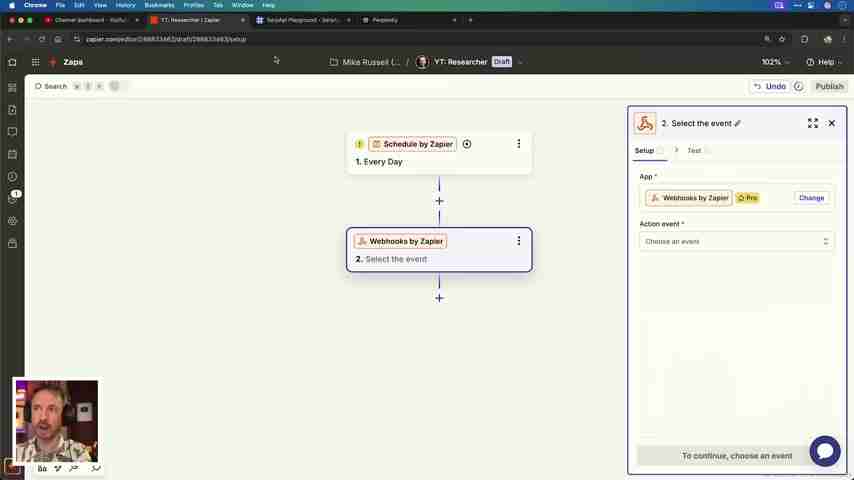The width and height of the screenshot is (854, 480).
Task: Add a step below the Webhooks step
Action: click(x=440, y=298)
